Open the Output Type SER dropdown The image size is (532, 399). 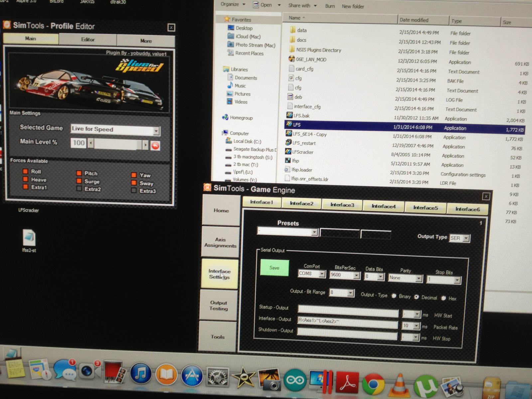(x=466, y=238)
